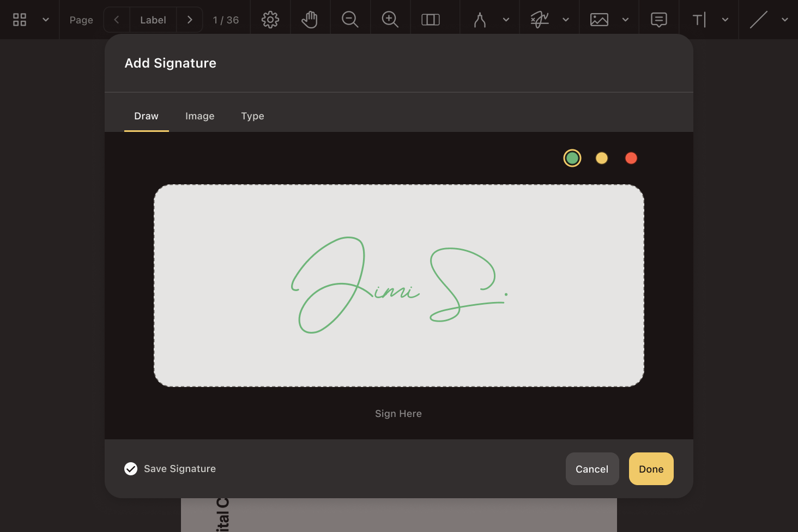Zoom in on the document
This screenshot has width=798, height=532.
point(390,19)
